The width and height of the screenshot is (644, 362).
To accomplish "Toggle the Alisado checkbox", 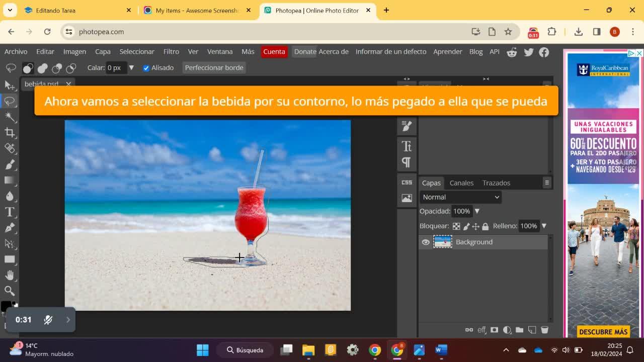I will [x=146, y=68].
